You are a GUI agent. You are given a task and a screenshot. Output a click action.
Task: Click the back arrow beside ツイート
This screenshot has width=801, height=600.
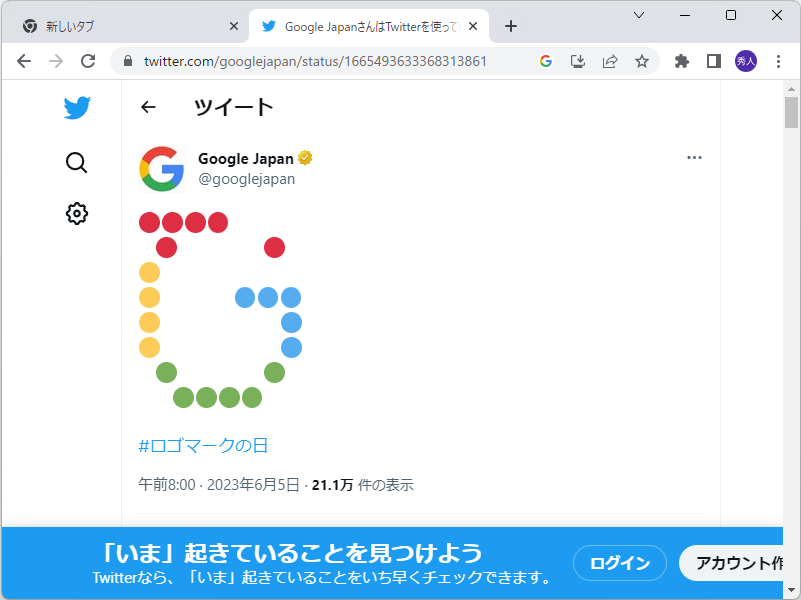pyautogui.click(x=149, y=107)
